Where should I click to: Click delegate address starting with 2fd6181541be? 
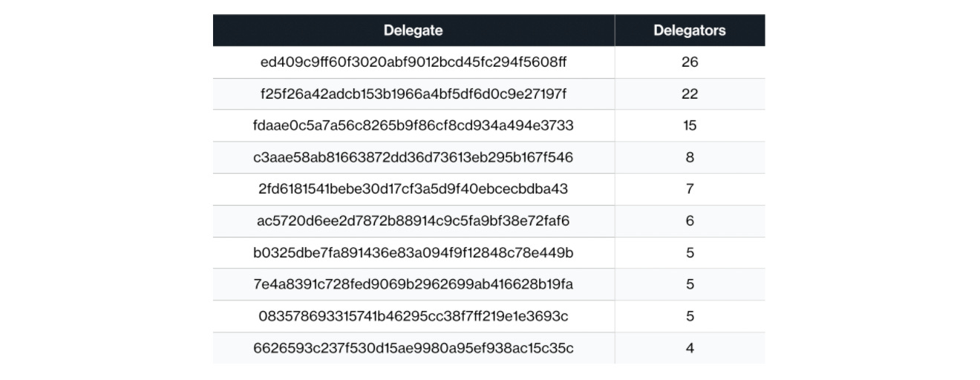click(413, 189)
